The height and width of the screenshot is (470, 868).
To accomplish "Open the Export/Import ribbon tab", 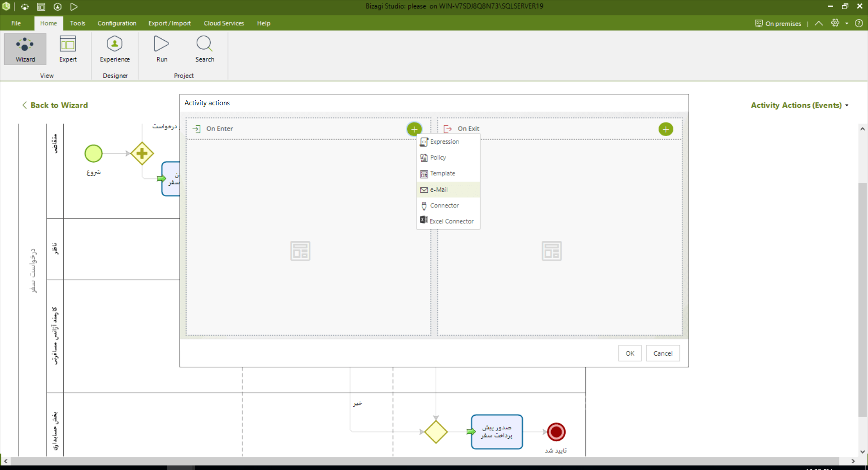I will point(170,23).
